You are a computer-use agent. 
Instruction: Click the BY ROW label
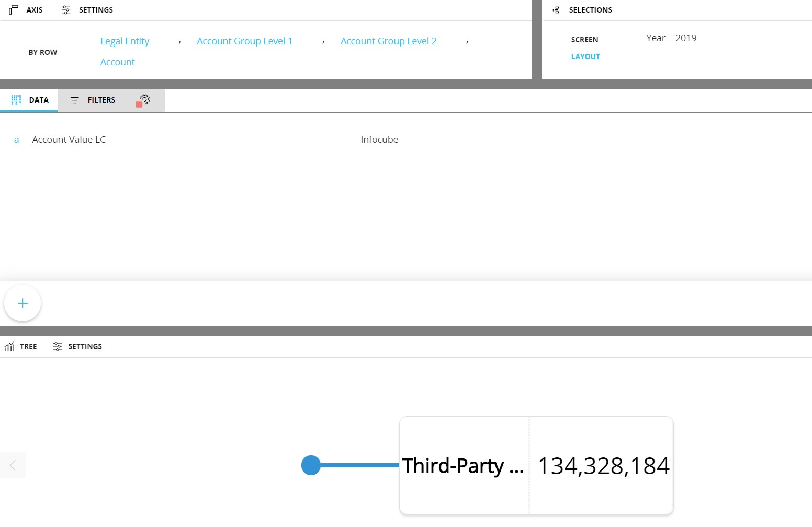point(43,52)
